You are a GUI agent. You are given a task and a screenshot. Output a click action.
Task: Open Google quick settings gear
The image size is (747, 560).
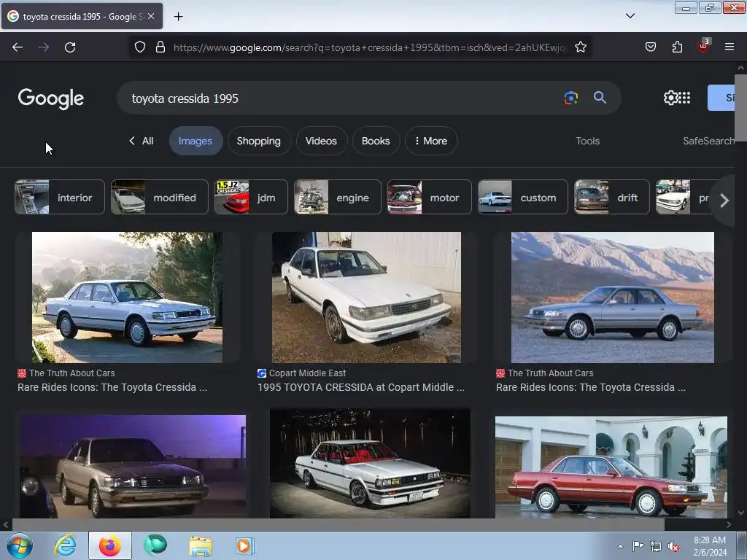point(670,98)
